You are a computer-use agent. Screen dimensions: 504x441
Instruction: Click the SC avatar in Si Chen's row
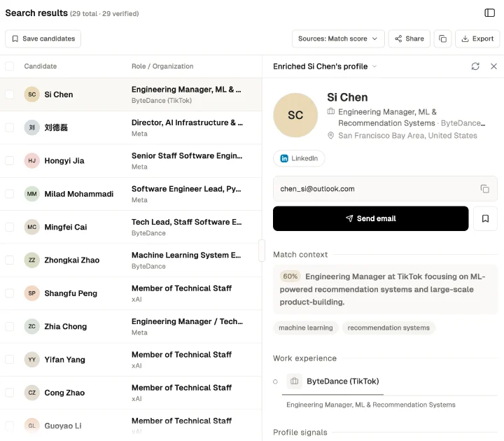[31, 94]
